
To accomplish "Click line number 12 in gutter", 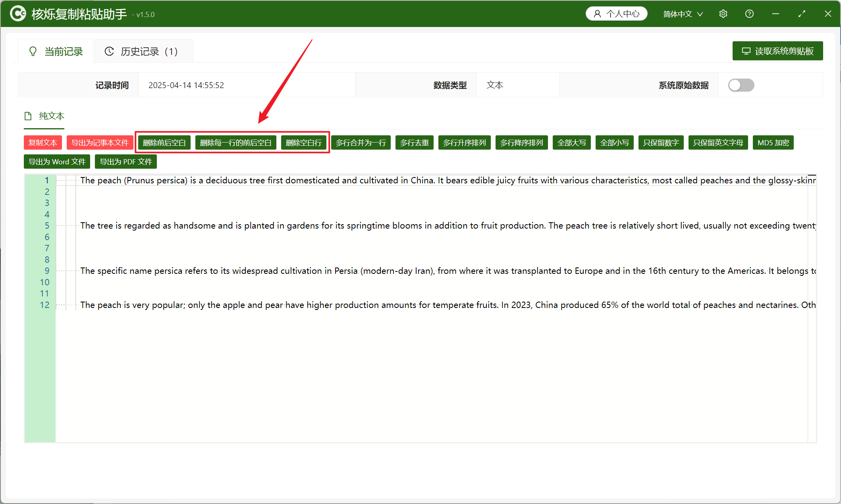I will pos(44,305).
